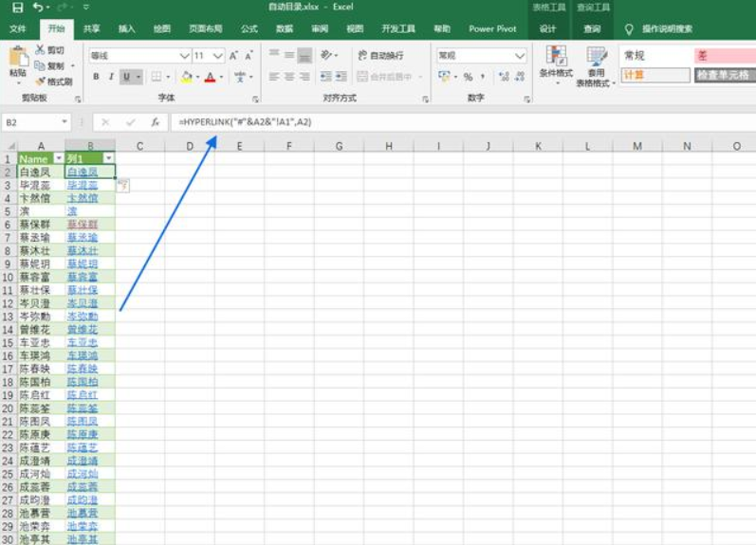This screenshot has height=545, width=756.
Task: Open the Name column filter dropdown
Action: pos(59,158)
